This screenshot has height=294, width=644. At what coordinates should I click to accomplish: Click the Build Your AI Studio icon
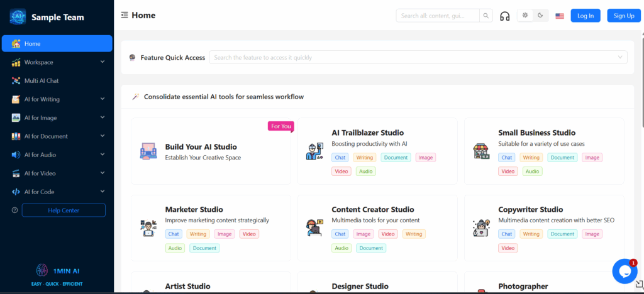pos(148,151)
